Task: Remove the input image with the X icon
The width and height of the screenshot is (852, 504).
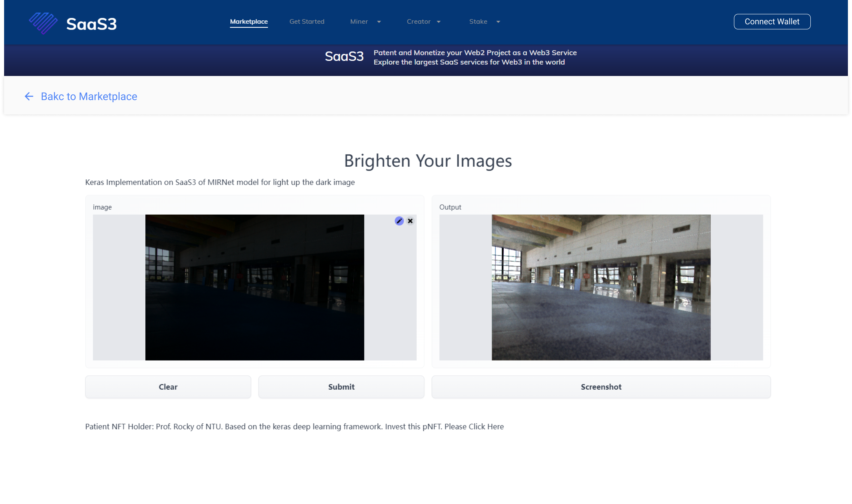Action: pyautogui.click(x=410, y=221)
